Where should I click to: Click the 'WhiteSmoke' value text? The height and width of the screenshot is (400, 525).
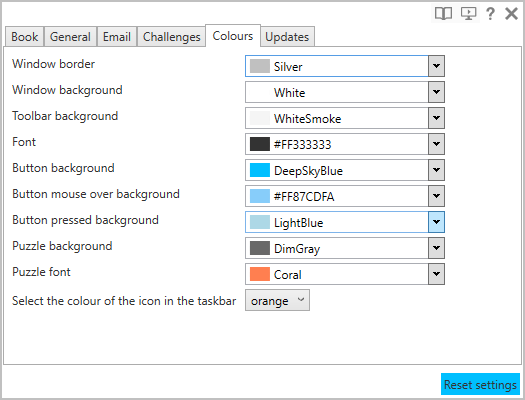[307, 119]
